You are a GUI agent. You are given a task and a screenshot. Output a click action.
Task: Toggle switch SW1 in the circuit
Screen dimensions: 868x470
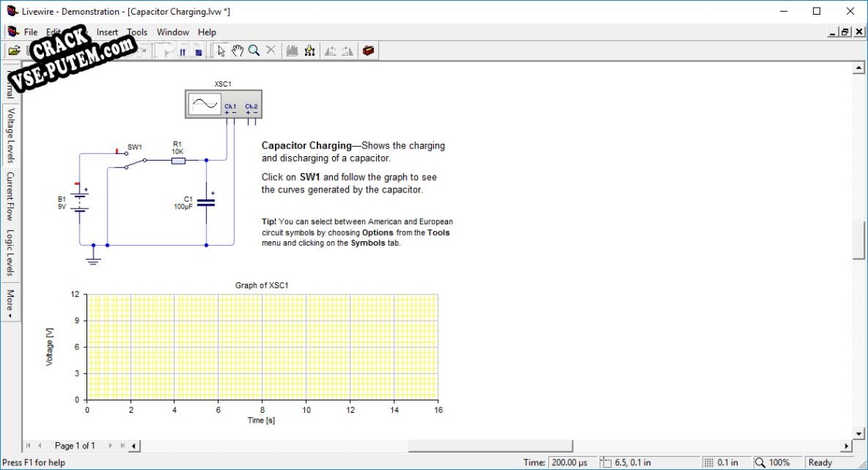pos(134,162)
